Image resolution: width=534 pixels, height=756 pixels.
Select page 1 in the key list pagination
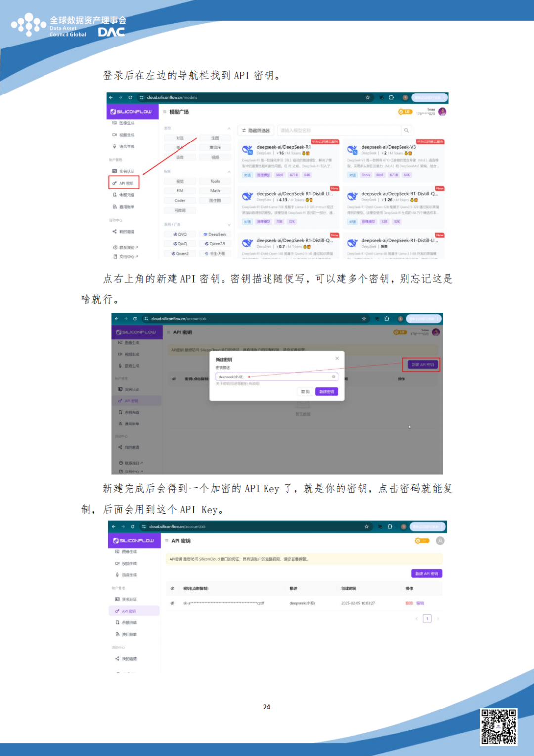click(427, 618)
